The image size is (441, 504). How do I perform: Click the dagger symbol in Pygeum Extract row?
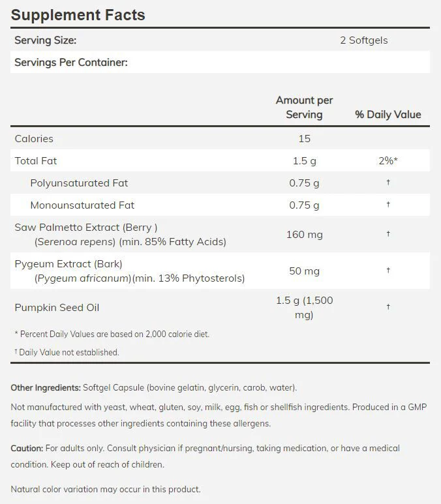coord(388,270)
